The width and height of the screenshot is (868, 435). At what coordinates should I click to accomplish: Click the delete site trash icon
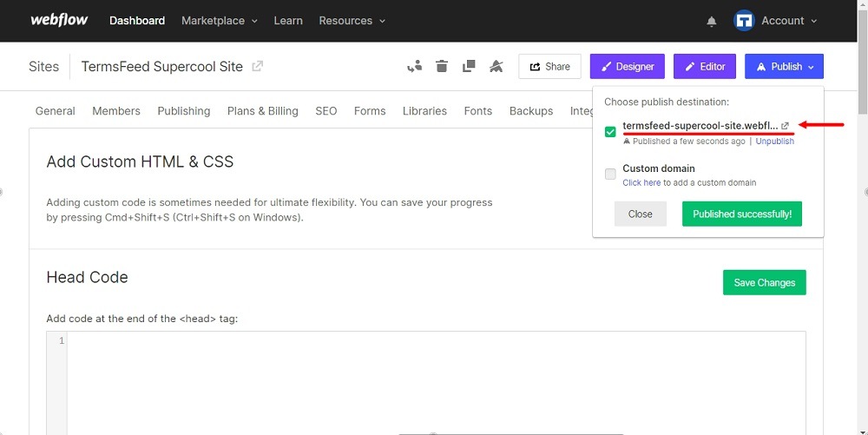click(441, 66)
